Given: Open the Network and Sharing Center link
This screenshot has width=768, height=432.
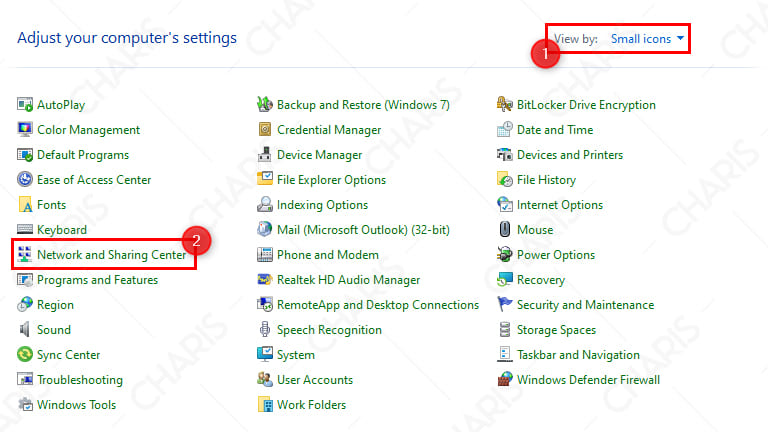Looking at the screenshot, I should tap(112, 255).
